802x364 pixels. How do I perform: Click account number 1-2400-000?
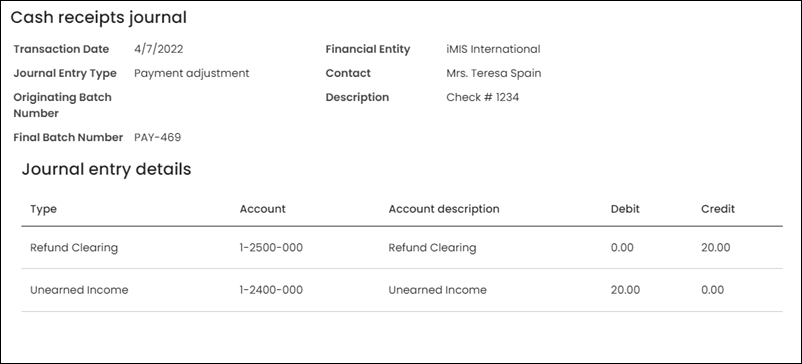[x=271, y=290]
